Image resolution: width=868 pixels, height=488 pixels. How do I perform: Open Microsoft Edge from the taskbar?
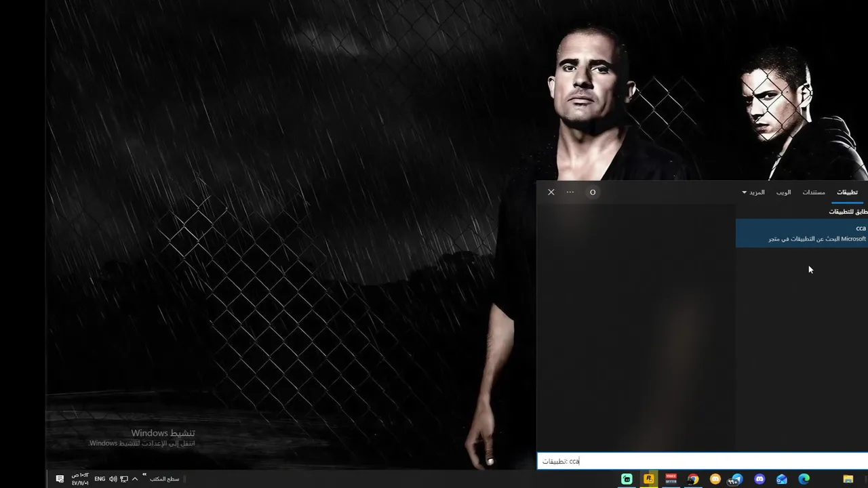pyautogui.click(x=804, y=479)
